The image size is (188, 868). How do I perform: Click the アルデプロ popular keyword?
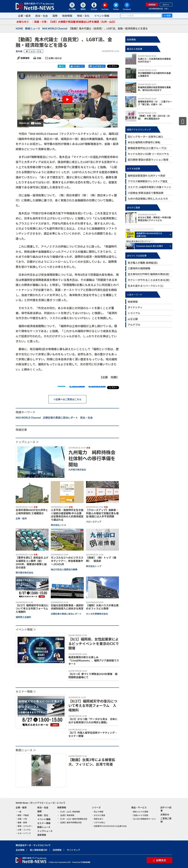click(134, 325)
